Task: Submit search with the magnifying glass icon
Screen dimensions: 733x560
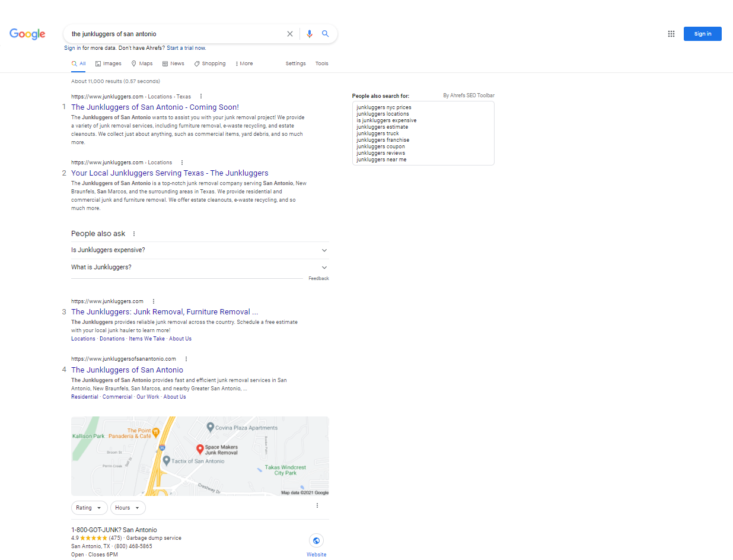Action: pyautogui.click(x=326, y=34)
